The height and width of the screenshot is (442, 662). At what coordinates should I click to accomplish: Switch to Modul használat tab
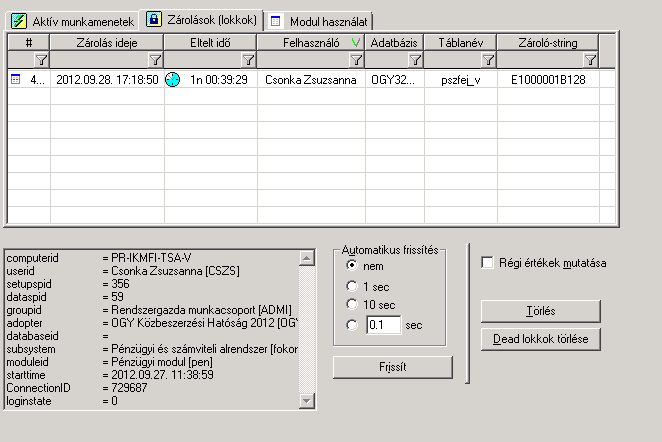pos(319,22)
